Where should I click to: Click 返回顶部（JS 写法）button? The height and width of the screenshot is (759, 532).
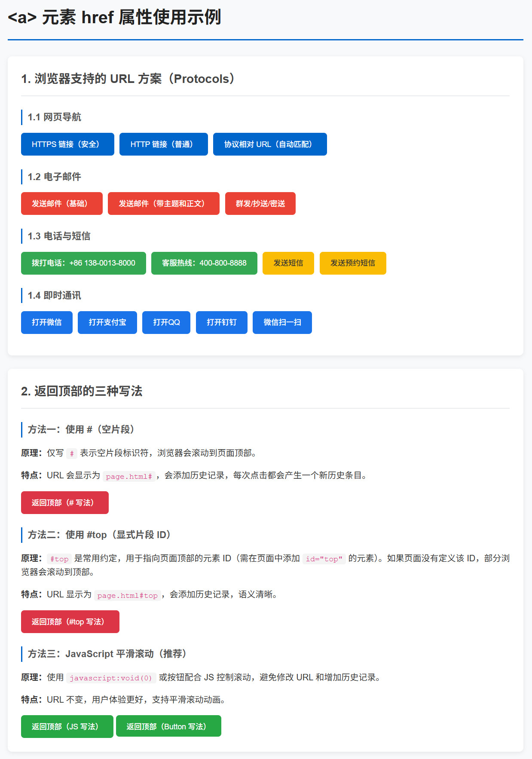[x=67, y=726]
